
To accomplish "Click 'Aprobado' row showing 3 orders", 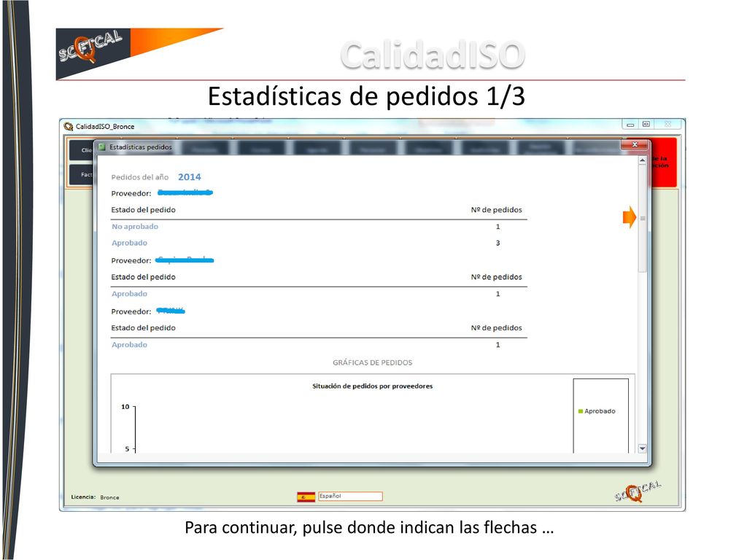I will pos(319,243).
